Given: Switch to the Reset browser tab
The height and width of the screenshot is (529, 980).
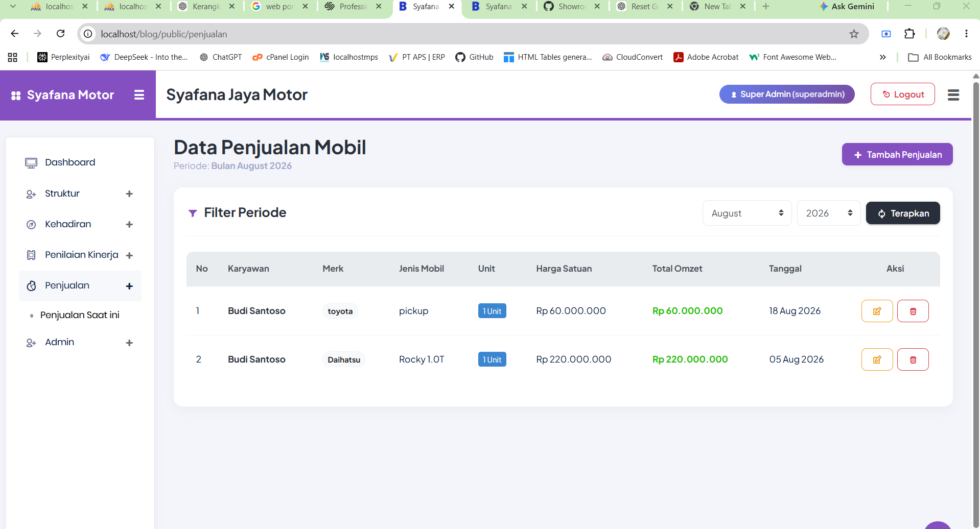Looking at the screenshot, I should point(644,7).
